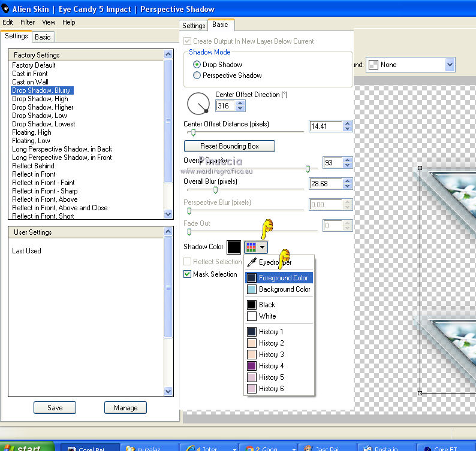
Task: Click the Center Offset Distance value field
Action: [x=326, y=126]
